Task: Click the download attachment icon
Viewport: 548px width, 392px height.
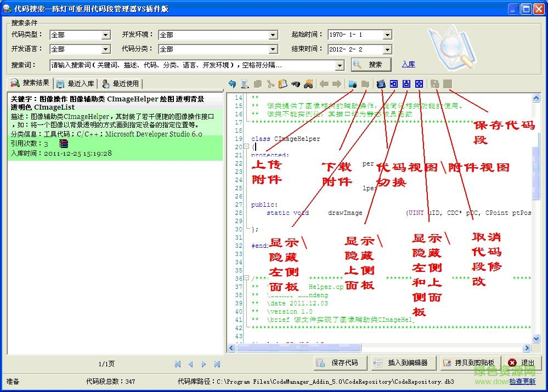Action: click(365, 84)
